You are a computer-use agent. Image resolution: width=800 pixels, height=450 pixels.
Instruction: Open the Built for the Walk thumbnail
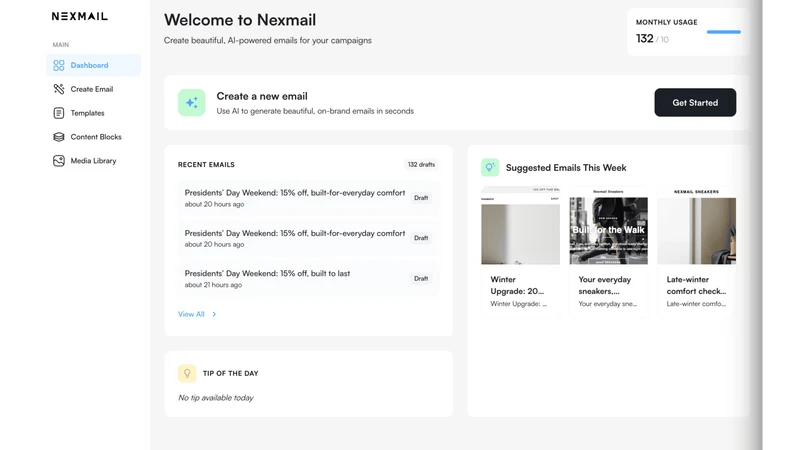coord(609,226)
